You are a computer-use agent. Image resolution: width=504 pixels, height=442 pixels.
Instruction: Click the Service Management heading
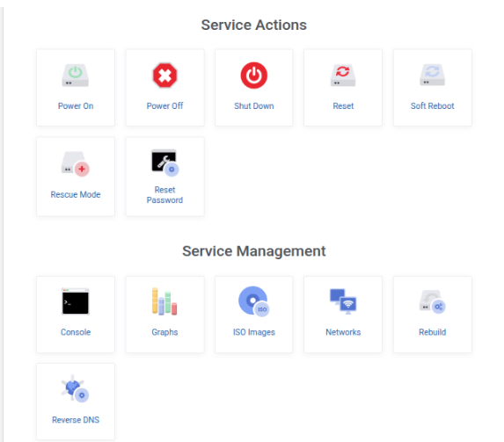pos(254,251)
